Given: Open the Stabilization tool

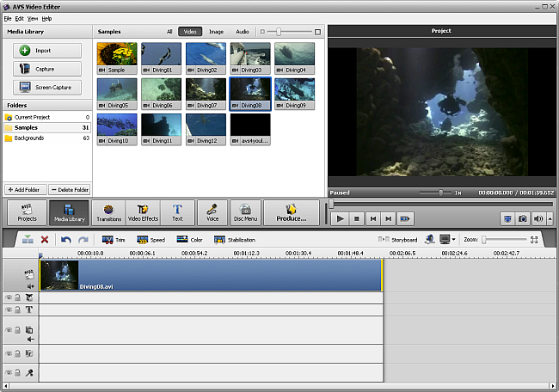Looking at the screenshot, I should click(235, 240).
